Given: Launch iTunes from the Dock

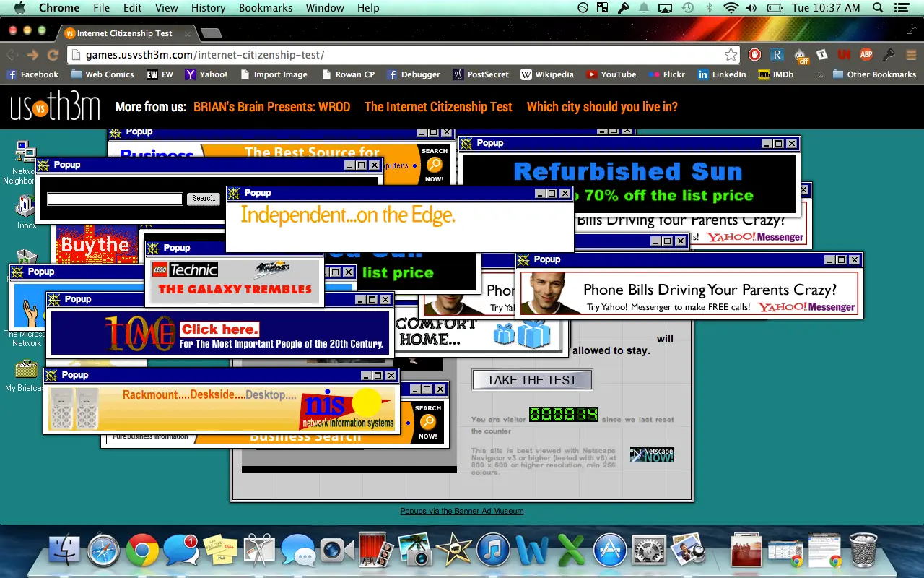Looking at the screenshot, I should 493,551.
